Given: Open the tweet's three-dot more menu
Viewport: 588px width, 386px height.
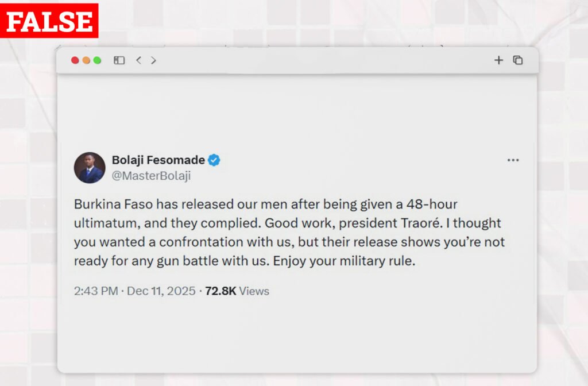Looking at the screenshot, I should click(513, 160).
